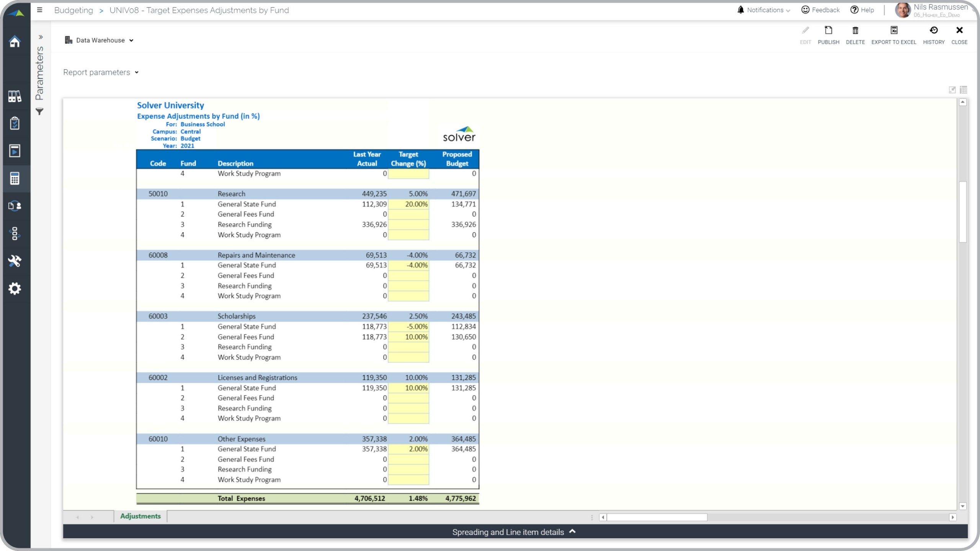
Task: Toggle the hamburger menu icon
Action: tap(39, 10)
